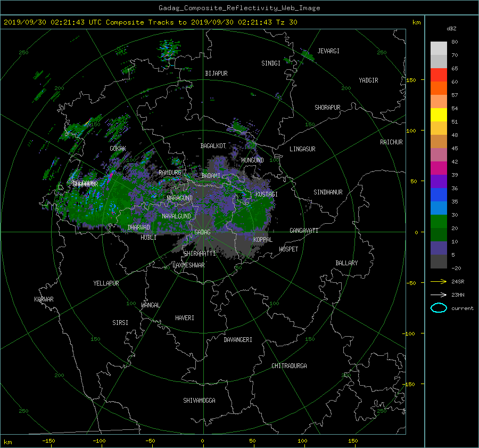Click the SHORAPUR city label

(x=327, y=108)
